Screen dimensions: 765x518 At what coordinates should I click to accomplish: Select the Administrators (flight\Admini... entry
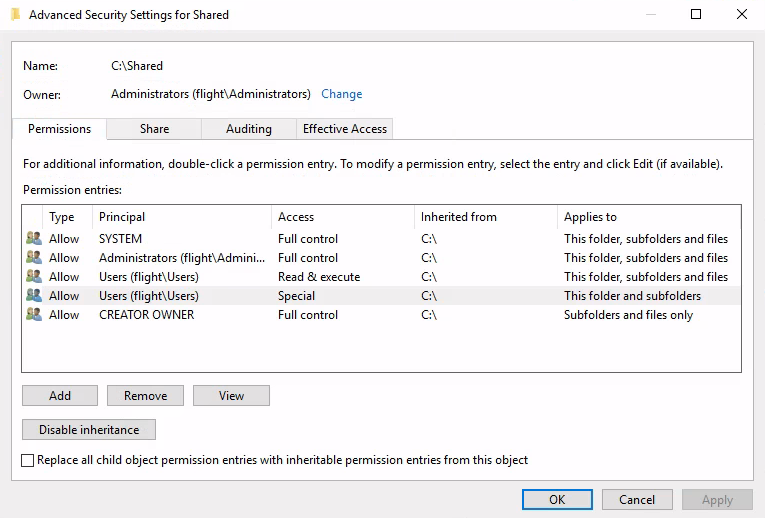tap(182, 258)
